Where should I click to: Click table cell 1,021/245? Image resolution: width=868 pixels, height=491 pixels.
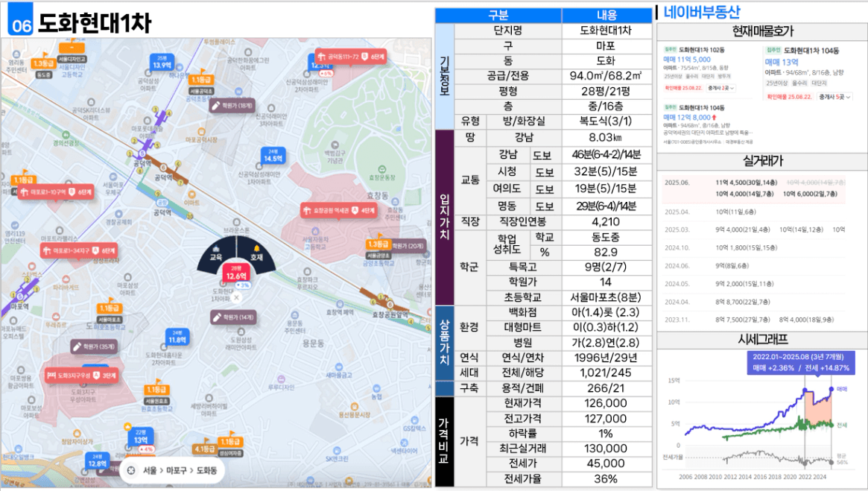[x=606, y=373]
